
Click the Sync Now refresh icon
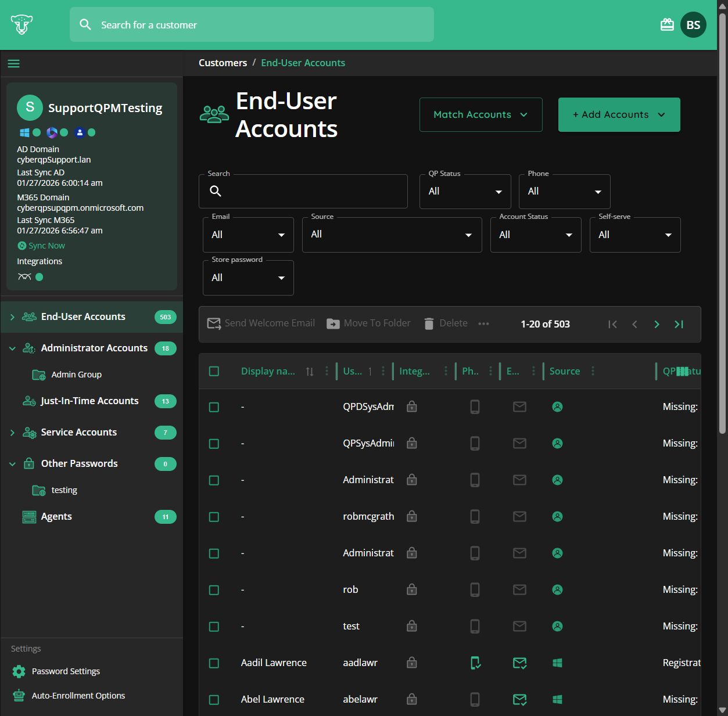click(22, 246)
